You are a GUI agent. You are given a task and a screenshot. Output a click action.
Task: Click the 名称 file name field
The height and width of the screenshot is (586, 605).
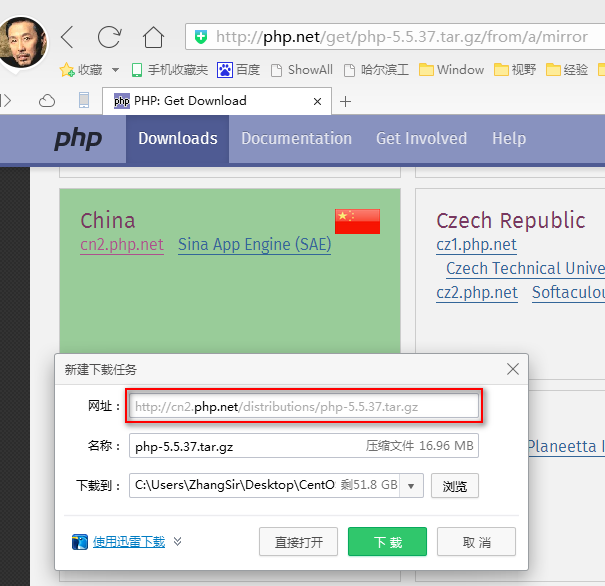coord(304,446)
